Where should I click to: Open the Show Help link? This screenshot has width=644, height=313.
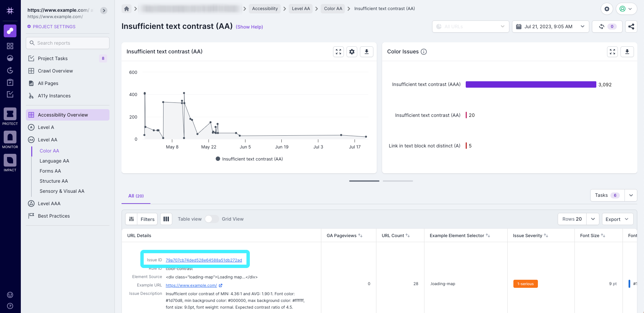pyautogui.click(x=249, y=27)
